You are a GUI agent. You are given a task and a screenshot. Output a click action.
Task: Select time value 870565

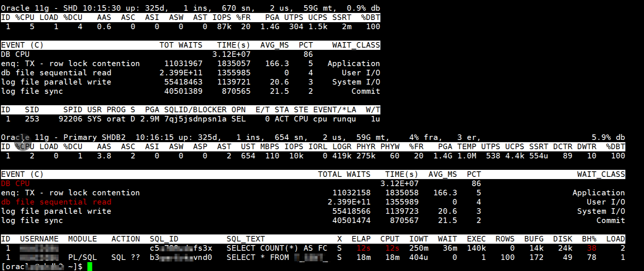[x=236, y=91]
